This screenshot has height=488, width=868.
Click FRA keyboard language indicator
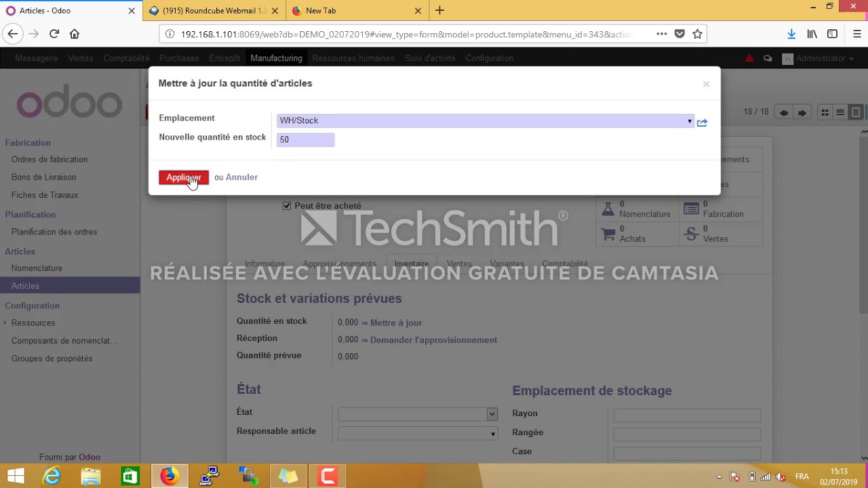802,476
